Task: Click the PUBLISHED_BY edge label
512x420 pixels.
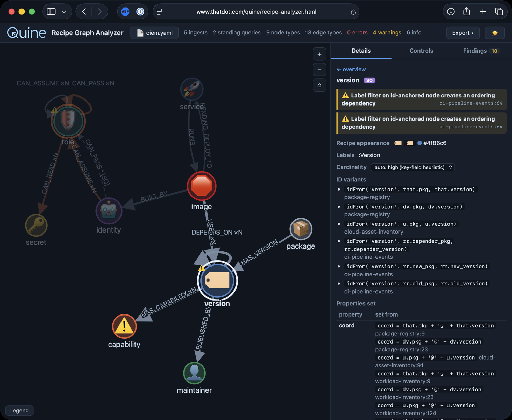Action: [204, 328]
